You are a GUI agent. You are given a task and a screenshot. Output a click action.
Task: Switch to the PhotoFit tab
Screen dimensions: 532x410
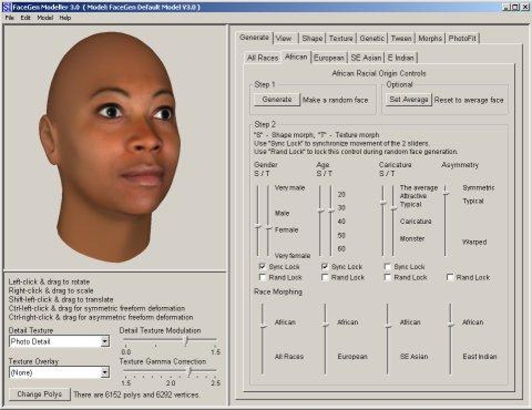[x=462, y=39]
